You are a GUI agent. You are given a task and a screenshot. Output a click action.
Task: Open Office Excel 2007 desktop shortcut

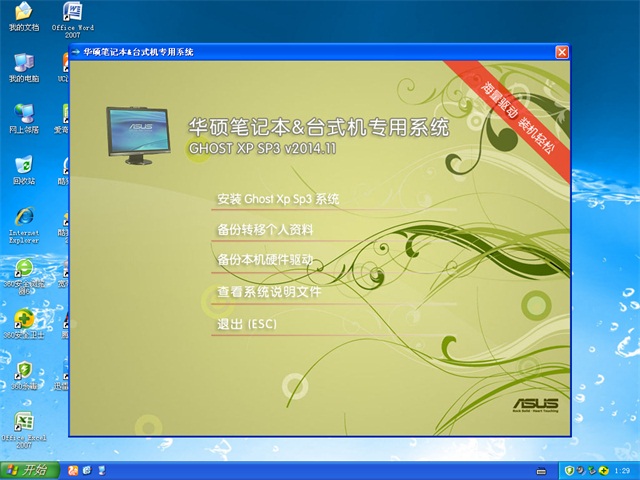click(24, 430)
